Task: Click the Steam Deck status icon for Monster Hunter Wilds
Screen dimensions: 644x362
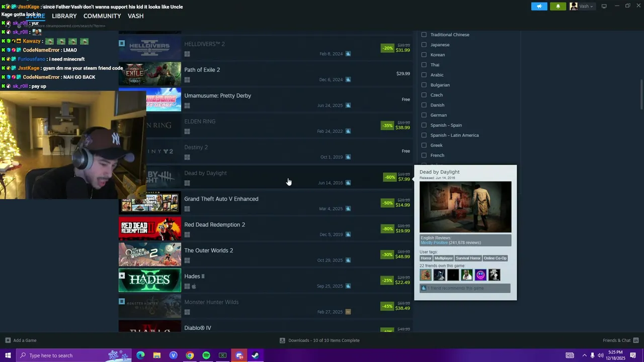Action: point(348,312)
